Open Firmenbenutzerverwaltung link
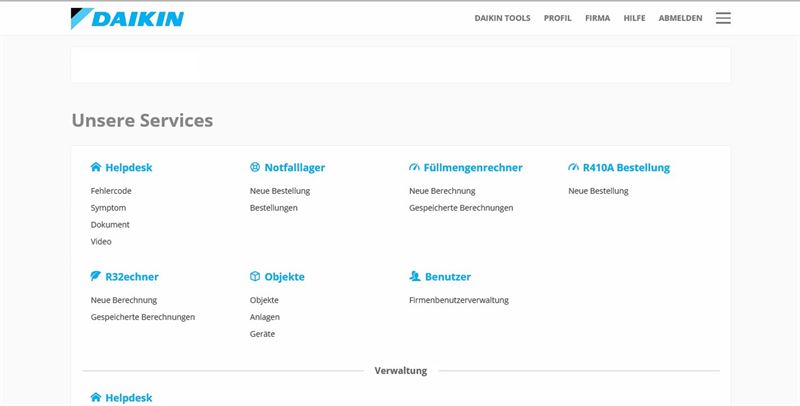Image resolution: width=800 pixels, height=406 pixels. pos(459,300)
